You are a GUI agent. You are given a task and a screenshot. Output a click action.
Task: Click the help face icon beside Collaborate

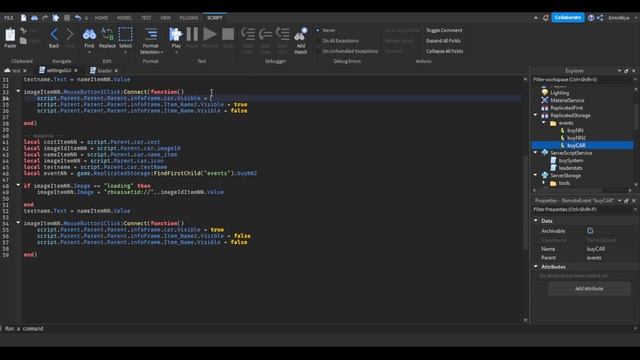pyautogui.click(x=591, y=18)
